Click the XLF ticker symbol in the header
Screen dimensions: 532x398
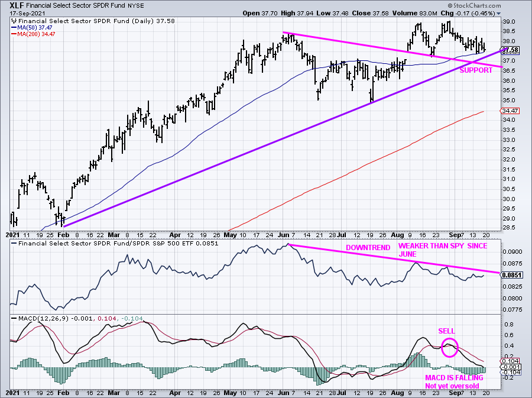click(16, 5)
